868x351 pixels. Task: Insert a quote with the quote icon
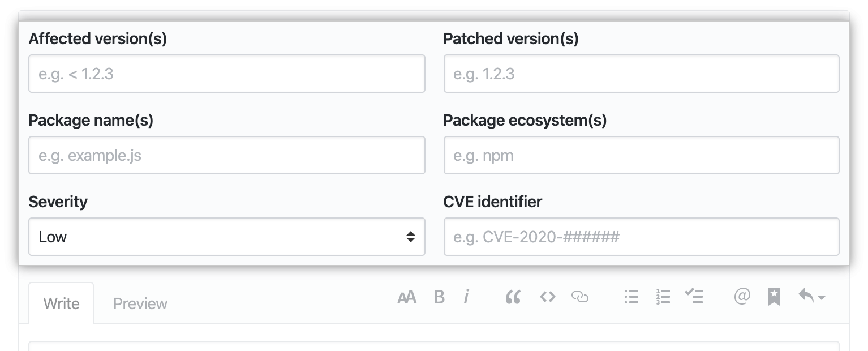[513, 297]
